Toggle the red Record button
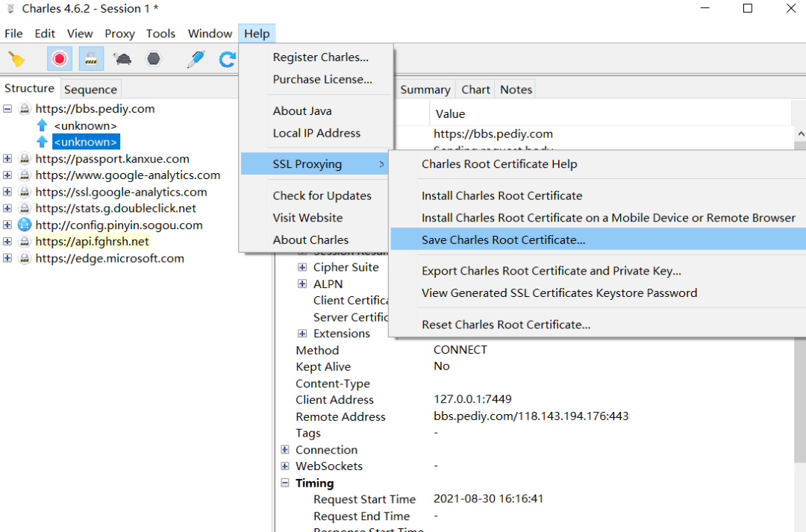 point(60,59)
